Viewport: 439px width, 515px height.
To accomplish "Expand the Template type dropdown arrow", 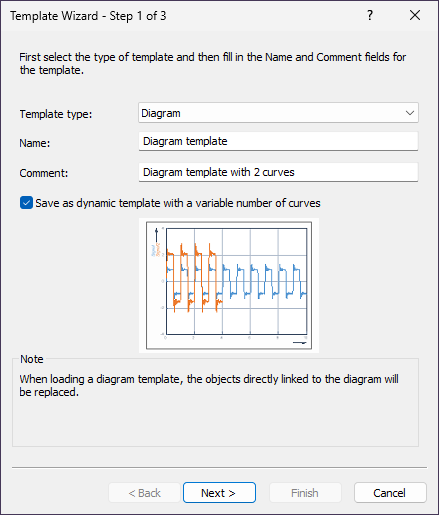I will [x=410, y=113].
